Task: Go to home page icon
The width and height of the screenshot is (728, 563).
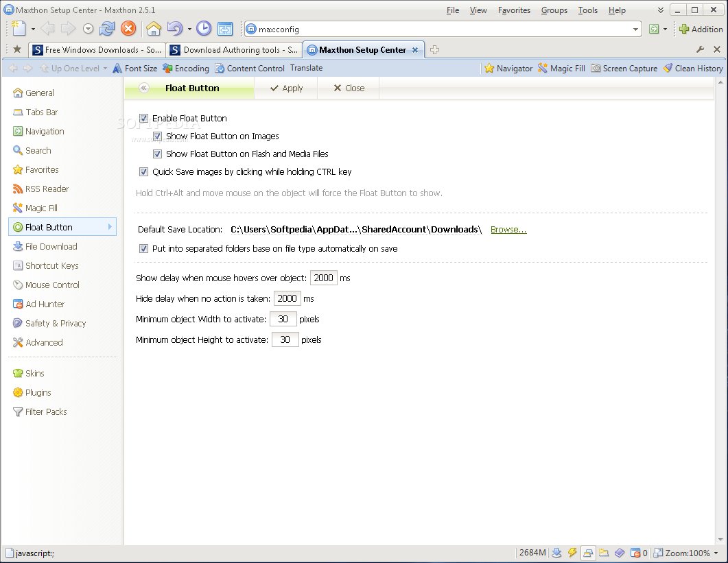Action: tap(154, 29)
